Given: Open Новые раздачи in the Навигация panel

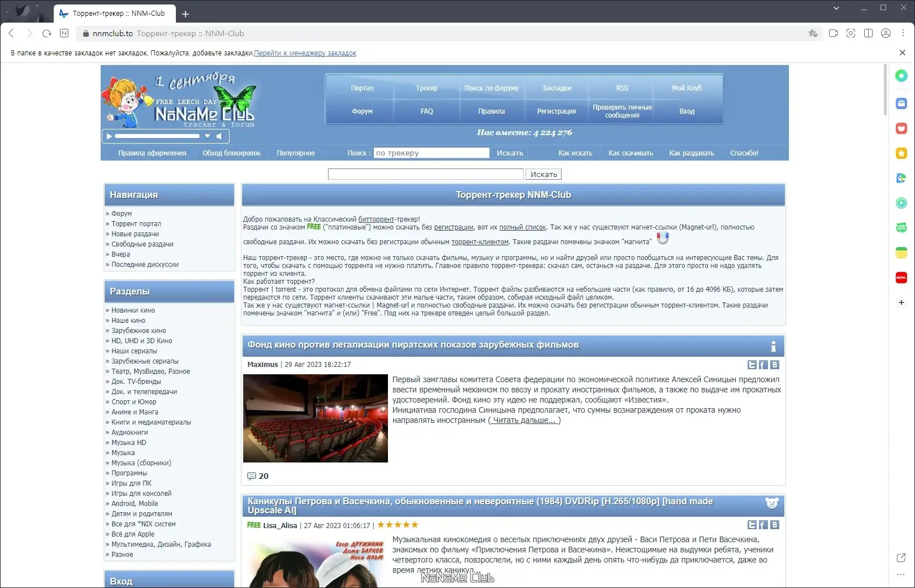Looking at the screenshot, I should (135, 234).
